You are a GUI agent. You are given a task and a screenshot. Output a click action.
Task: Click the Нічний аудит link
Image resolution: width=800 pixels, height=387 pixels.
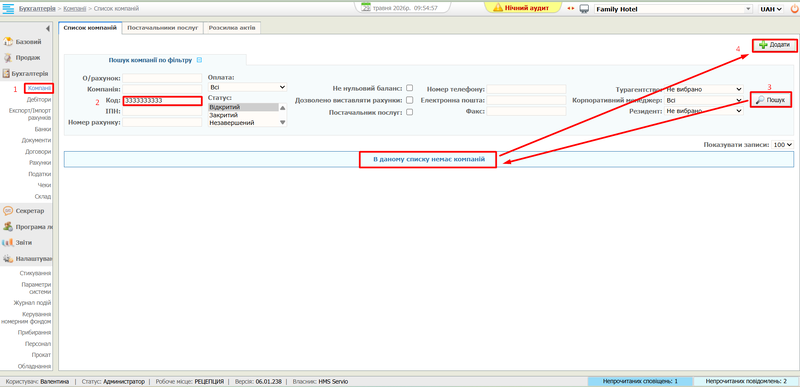[527, 8]
